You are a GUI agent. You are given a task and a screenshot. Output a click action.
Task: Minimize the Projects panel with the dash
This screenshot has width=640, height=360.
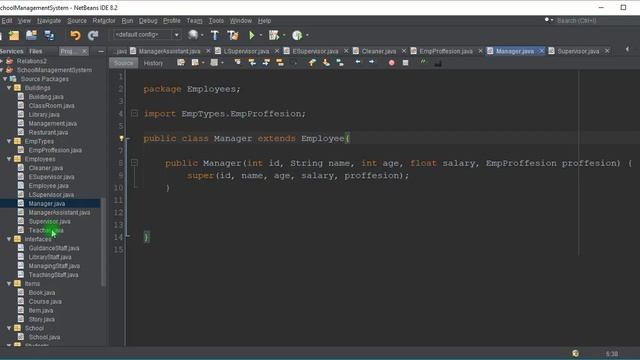(101, 51)
